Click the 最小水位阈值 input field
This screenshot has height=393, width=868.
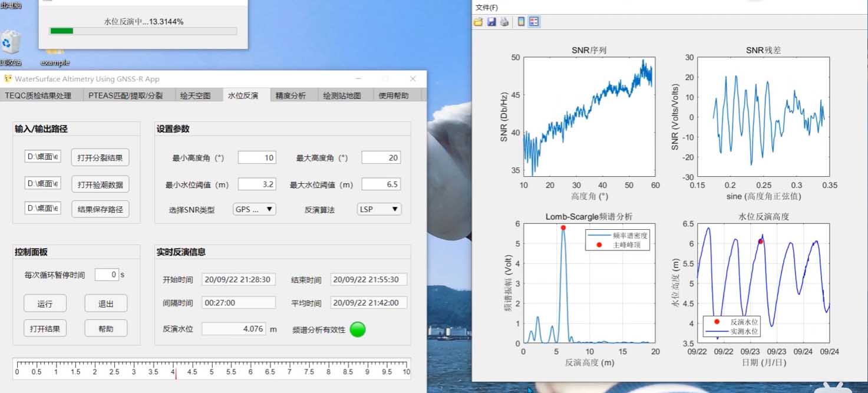click(x=257, y=184)
